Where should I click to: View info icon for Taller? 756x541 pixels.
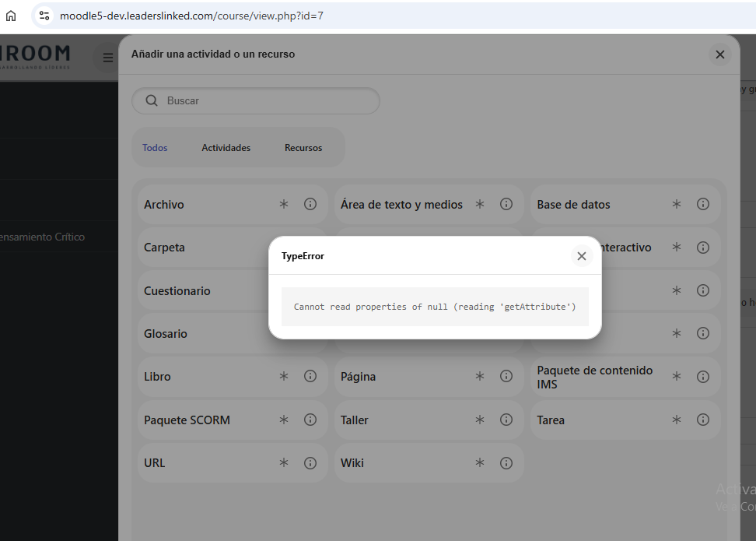(506, 420)
